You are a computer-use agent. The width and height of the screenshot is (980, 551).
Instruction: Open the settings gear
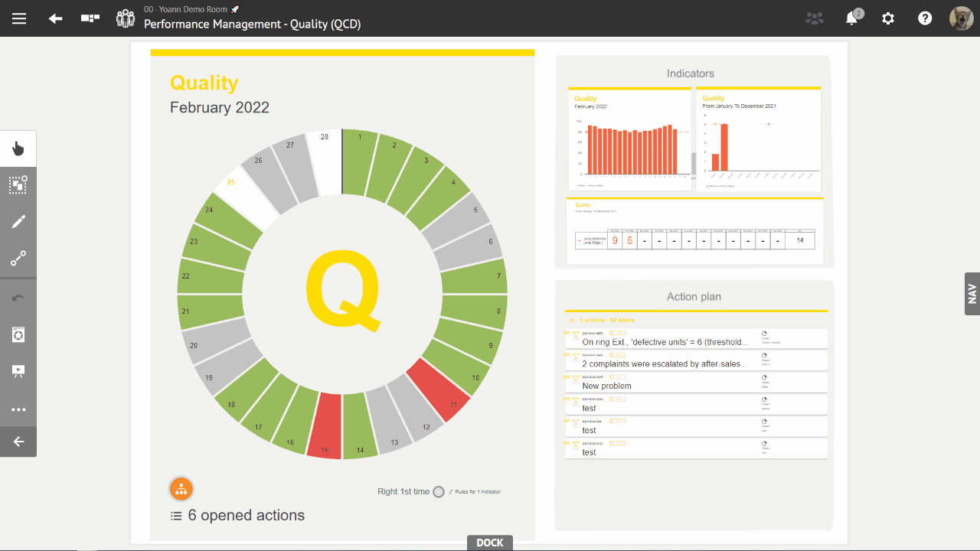pyautogui.click(x=888, y=18)
